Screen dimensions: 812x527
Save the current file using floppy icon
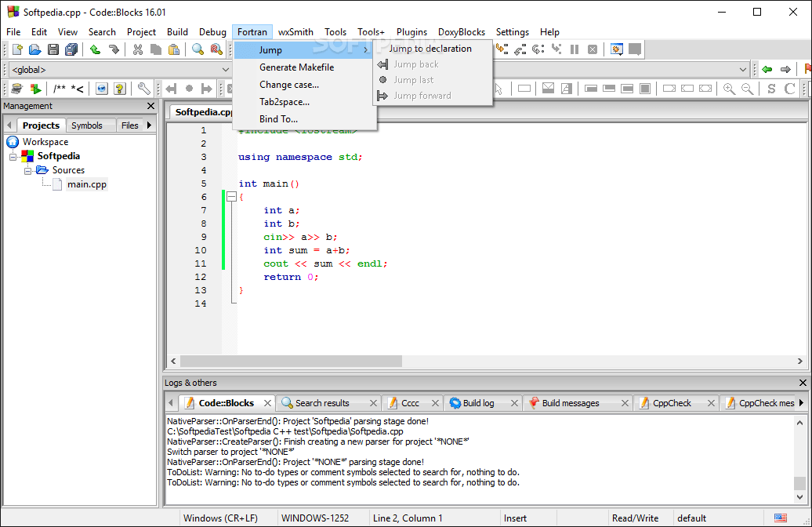(53, 49)
